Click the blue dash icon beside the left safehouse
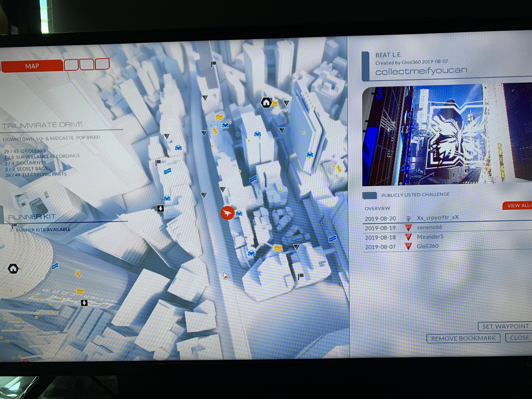This screenshot has height=399, width=532. coord(55,266)
